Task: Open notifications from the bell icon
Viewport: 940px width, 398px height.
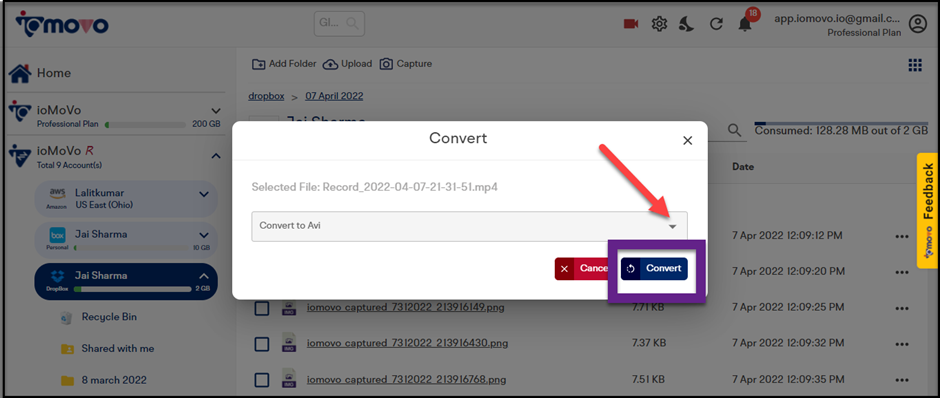Action: (x=745, y=25)
